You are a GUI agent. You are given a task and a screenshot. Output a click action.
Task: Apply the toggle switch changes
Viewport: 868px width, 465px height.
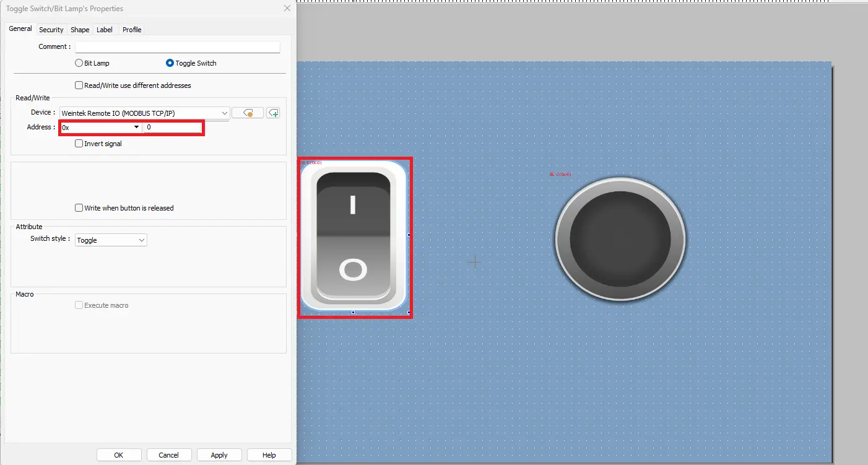click(219, 454)
